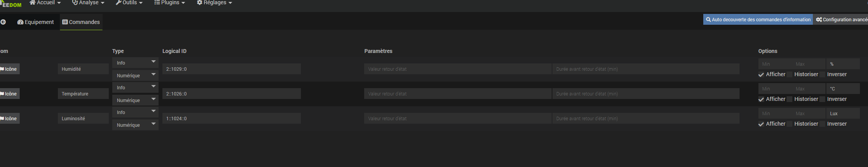The width and height of the screenshot is (868, 167).
Task: Open Luminosité Info type dropdown
Action: tap(135, 112)
